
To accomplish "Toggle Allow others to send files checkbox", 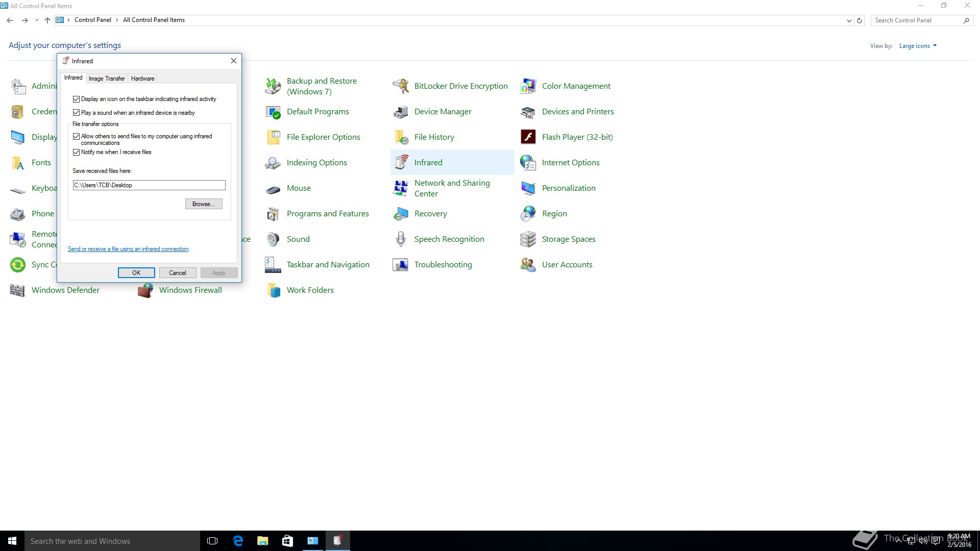I will pos(76,136).
